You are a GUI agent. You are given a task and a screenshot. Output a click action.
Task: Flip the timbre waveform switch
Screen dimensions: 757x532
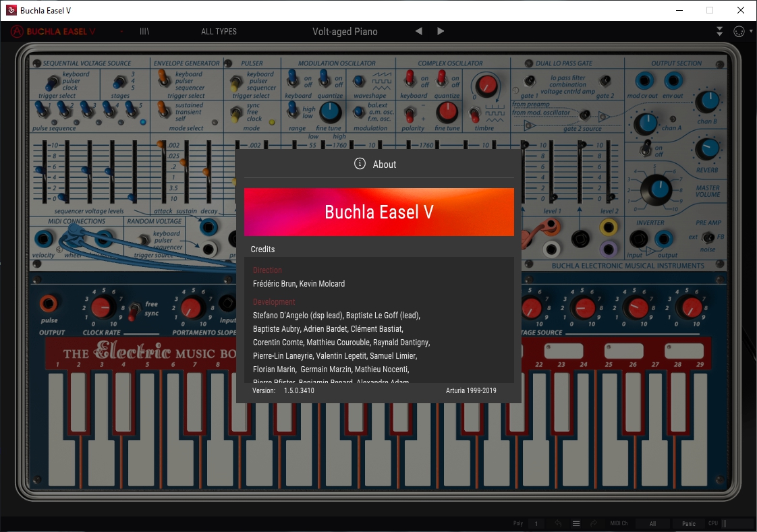474,115
